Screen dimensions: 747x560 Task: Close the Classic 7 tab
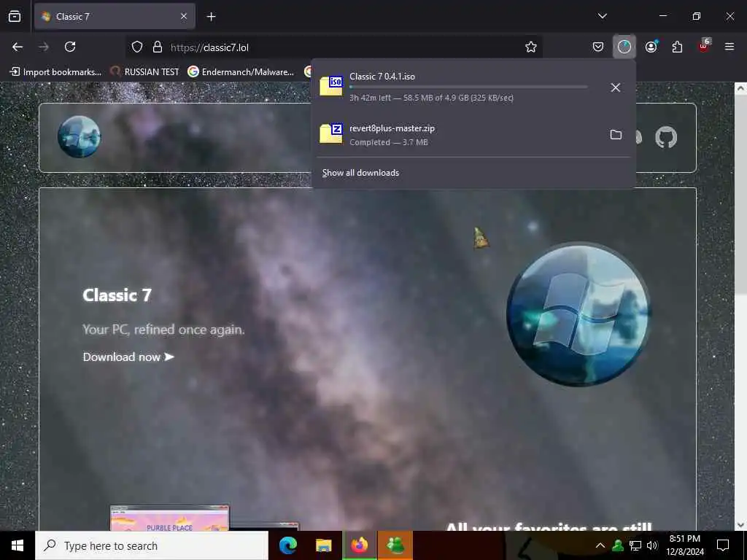(183, 17)
